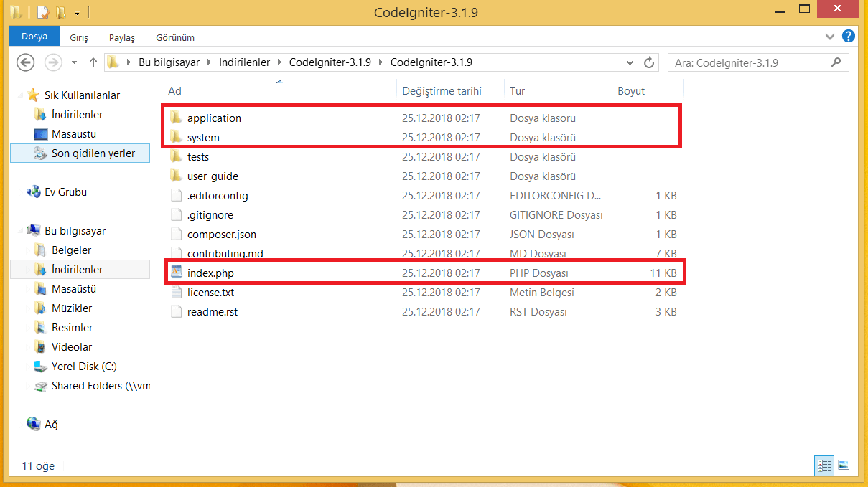Viewport: 868px width, 487px height.
Task: Open Yerel Disk (C:) drive
Action: click(x=84, y=366)
